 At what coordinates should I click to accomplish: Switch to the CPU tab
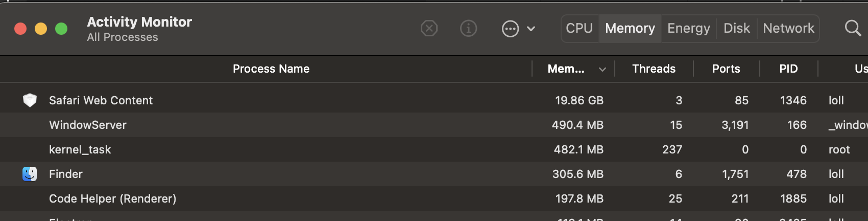pyautogui.click(x=580, y=28)
